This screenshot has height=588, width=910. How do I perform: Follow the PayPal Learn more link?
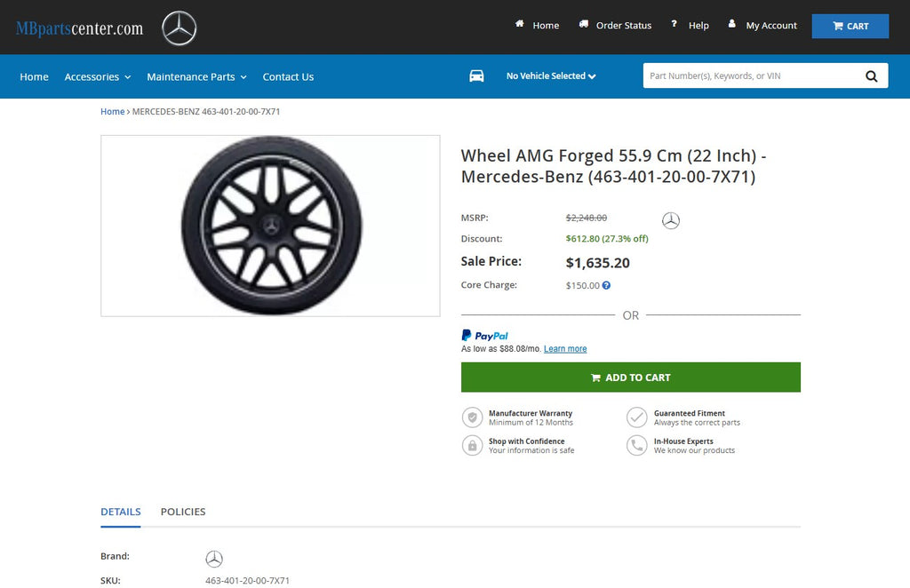[x=565, y=349]
